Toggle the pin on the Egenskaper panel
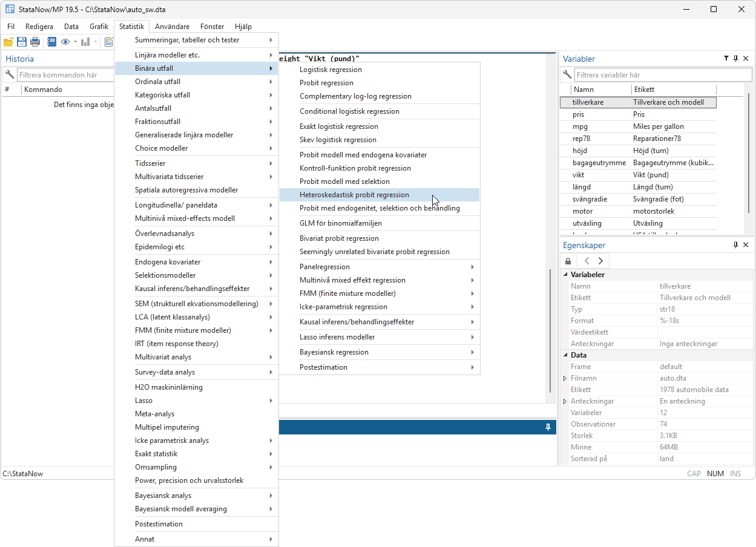 point(735,245)
